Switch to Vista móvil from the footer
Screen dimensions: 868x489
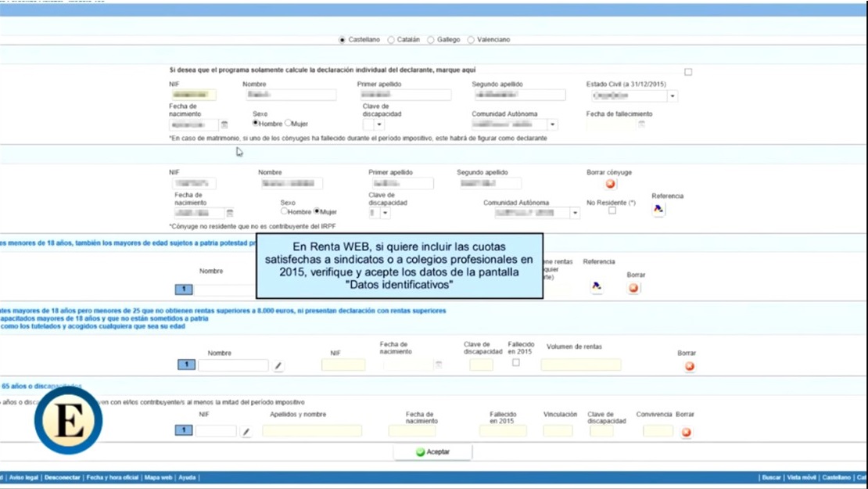coord(802,477)
